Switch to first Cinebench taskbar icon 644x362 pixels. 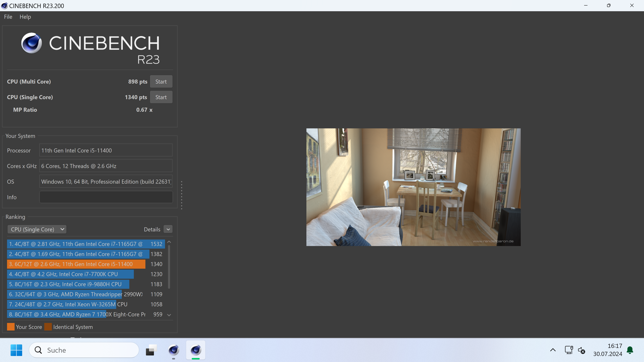[x=174, y=350]
